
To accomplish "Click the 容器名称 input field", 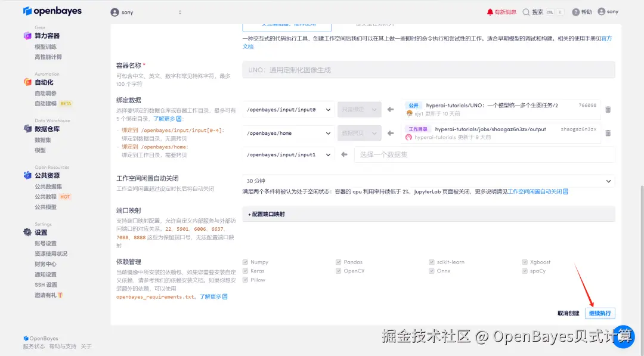I will point(429,70).
